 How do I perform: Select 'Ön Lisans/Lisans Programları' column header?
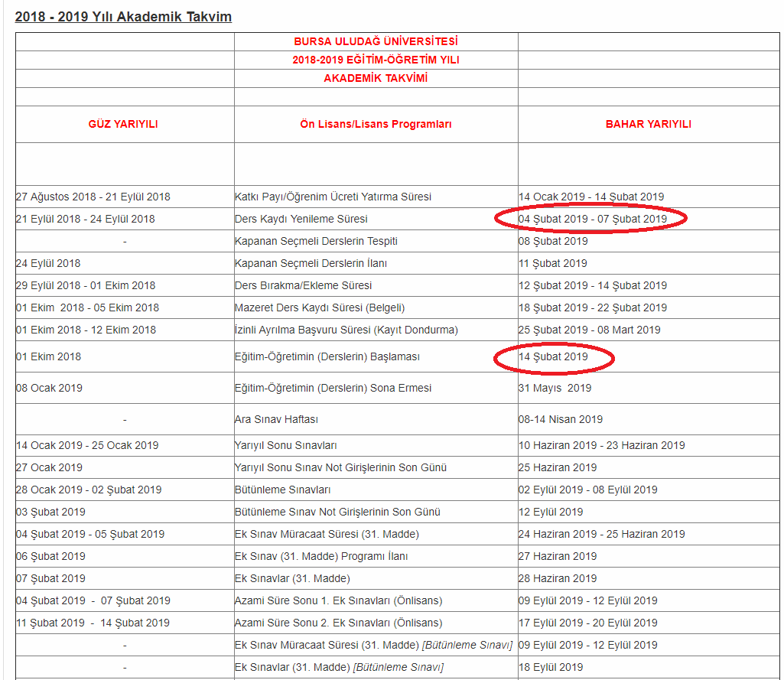coord(376,124)
